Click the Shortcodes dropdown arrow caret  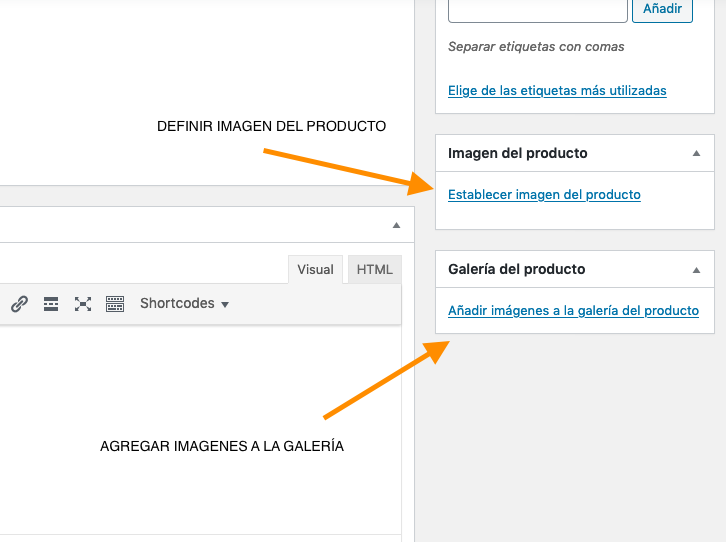pos(225,305)
